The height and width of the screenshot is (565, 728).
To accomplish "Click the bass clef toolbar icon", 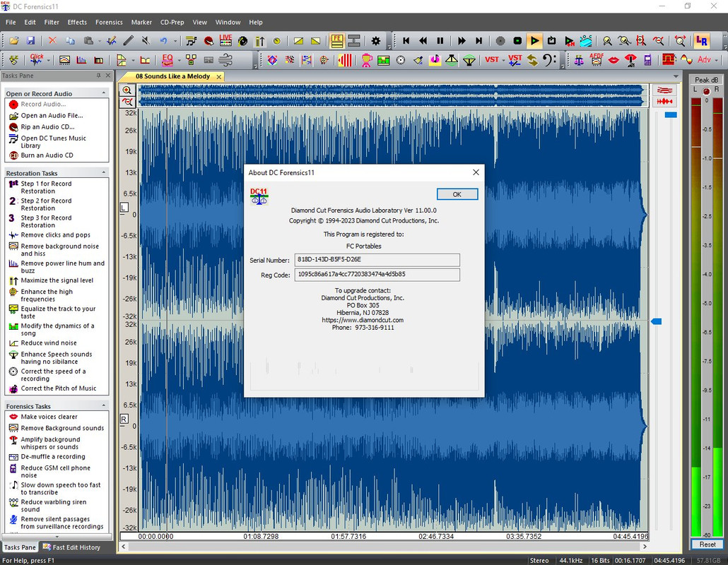I will point(549,59).
